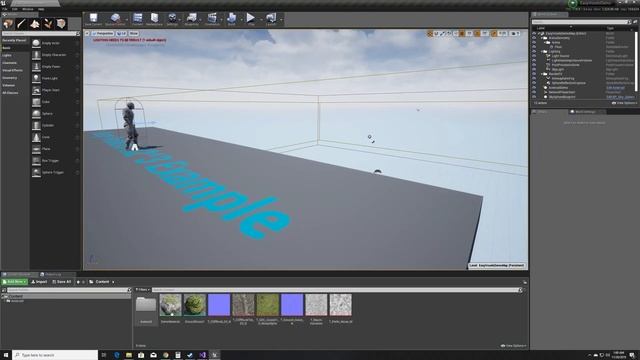Viewport: 640px width, 360px height.
Task: Open viewport options dropdown arrow
Action: [x=87, y=33]
